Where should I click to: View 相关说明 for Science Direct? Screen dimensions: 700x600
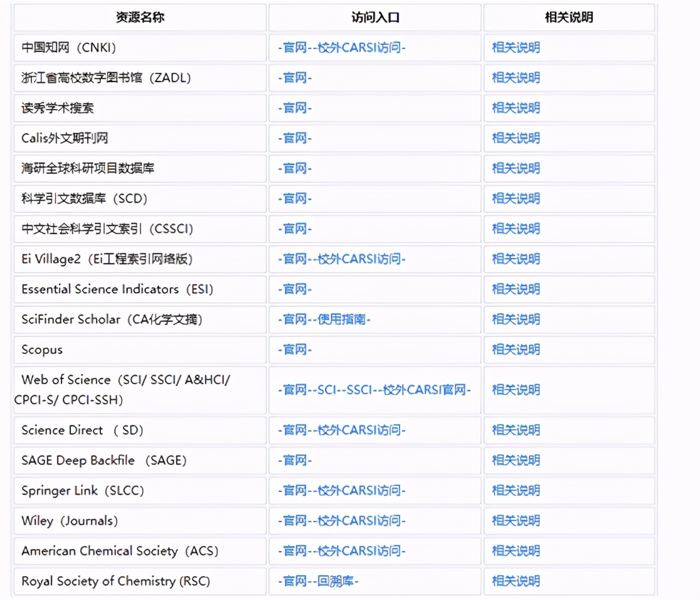tap(516, 431)
